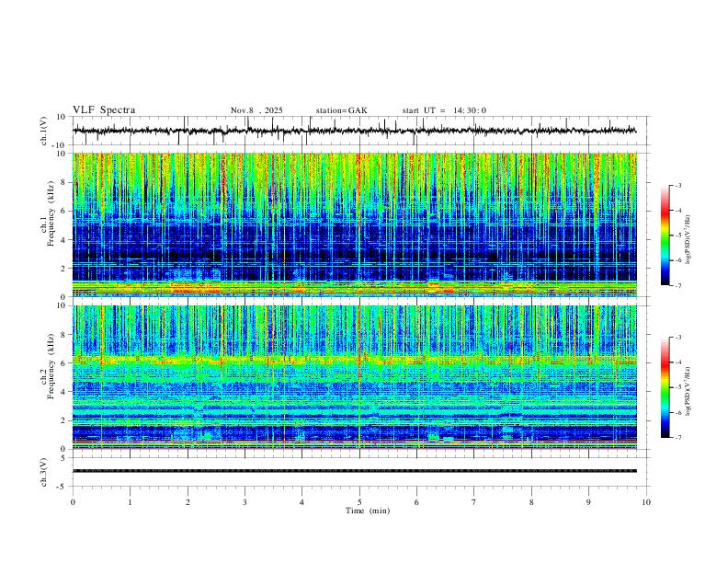This screenshot has width=728, height=563.
Task: Click the ch.1(V) waveform axis label
Action: (44, 131)
